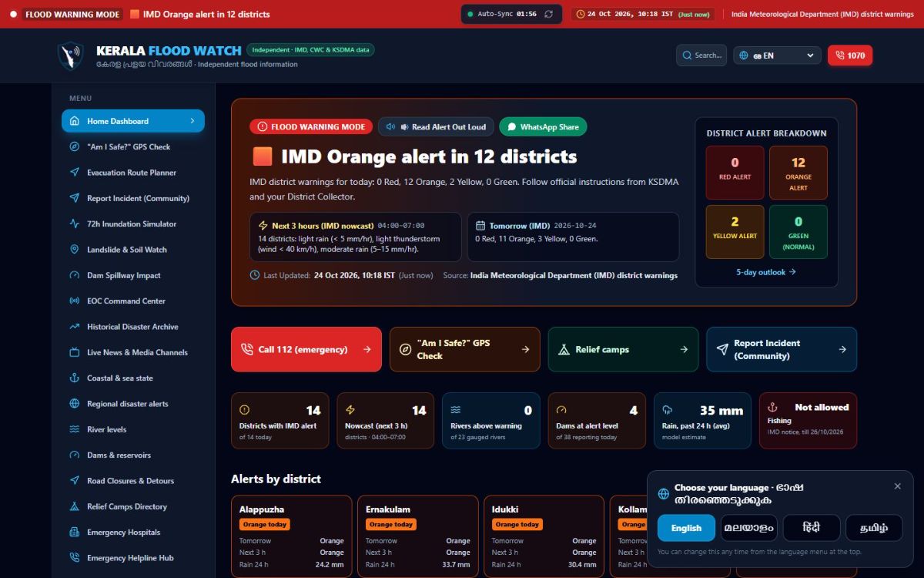The image size is (924, 578).
Task: Open Home Dashboard menu item
Action: point(133,121)
